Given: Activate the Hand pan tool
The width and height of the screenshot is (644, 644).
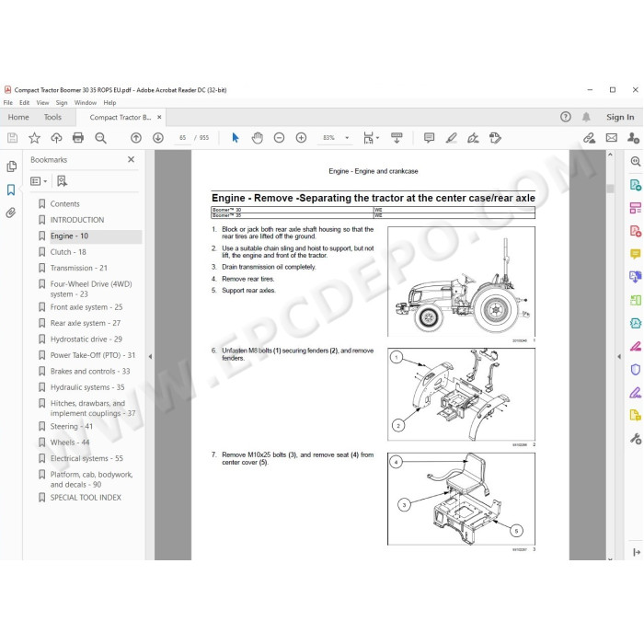Looking at the screenshot, I should pyautogui.click(x=258, y=138).
